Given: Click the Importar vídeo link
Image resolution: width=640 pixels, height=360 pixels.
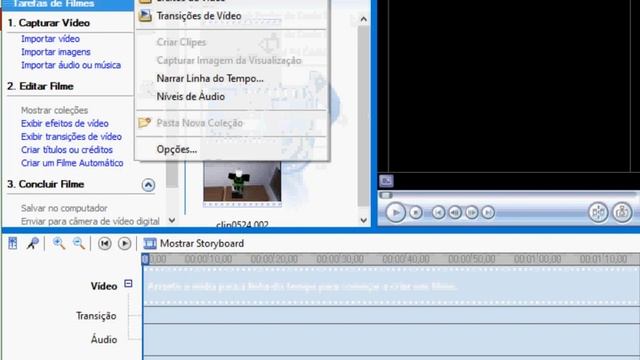Looking at the screenshot, I should pyautogui.click(x=50, y=39).
